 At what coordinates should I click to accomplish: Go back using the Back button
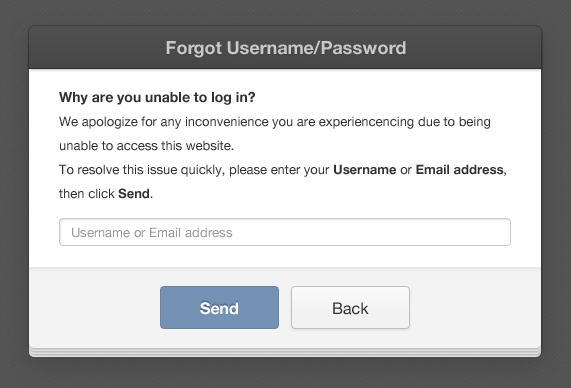coord(350,307)
